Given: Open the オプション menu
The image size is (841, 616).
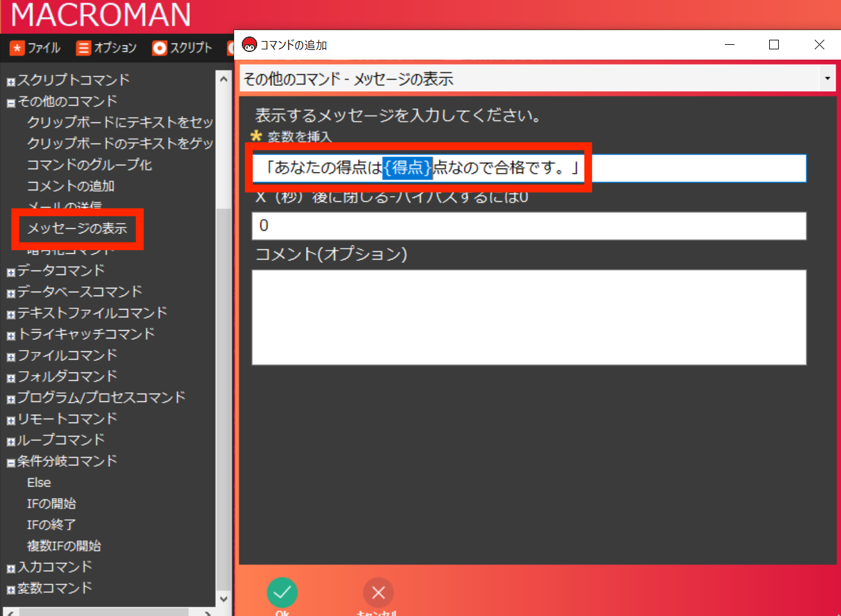Looking at the screenshot, I should coord(115,48).
